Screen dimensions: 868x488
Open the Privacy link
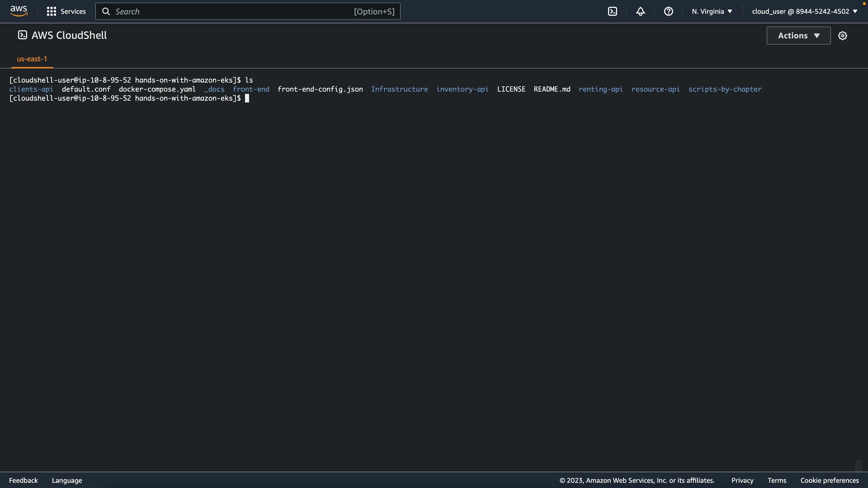point(742,480)
